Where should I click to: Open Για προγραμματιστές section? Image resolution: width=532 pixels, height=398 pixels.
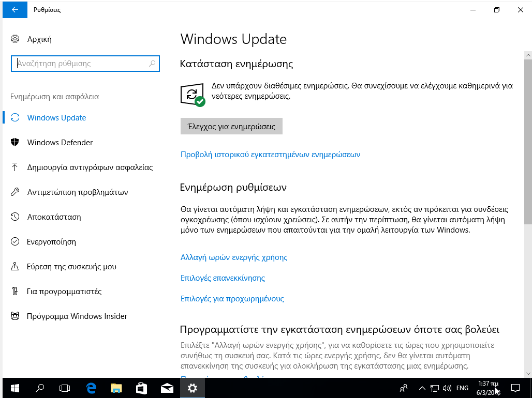pyautogui.click(x=64, y=291)
